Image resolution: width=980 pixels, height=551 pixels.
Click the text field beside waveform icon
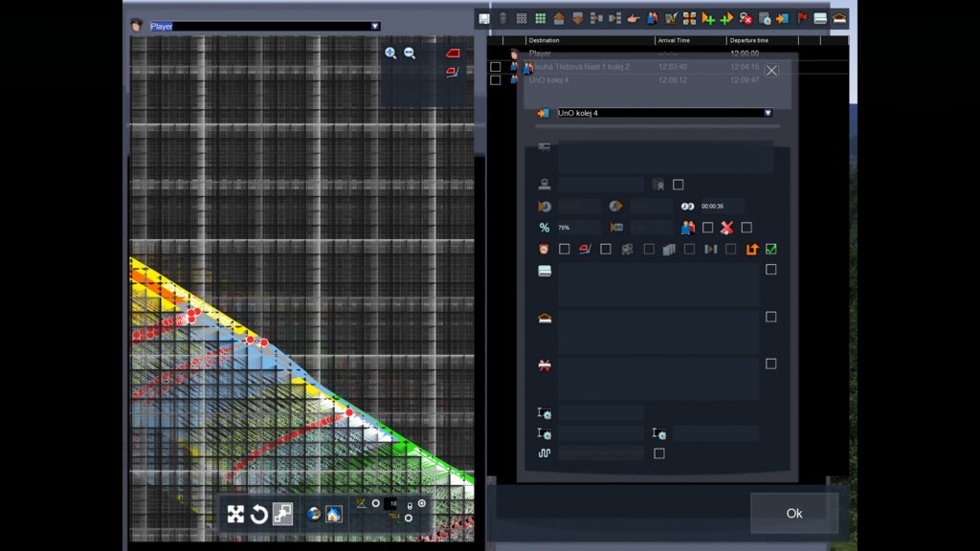pos(601,452)
